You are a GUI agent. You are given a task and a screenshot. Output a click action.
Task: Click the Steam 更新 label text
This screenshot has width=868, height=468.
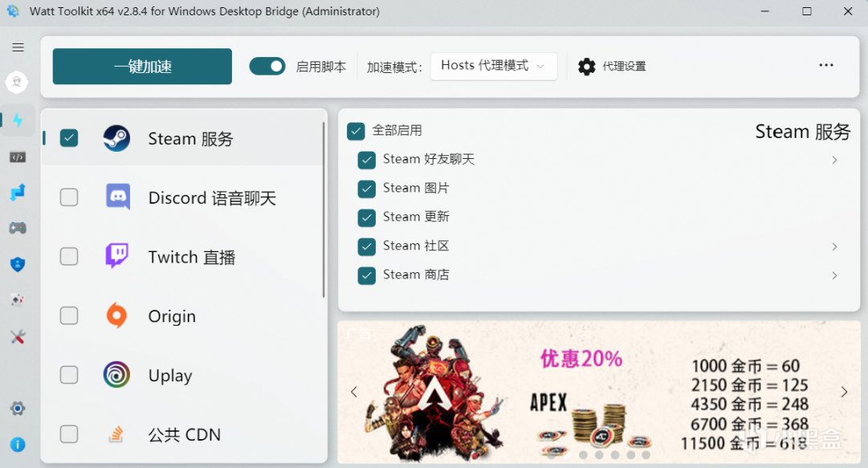(x=416, y=217)
